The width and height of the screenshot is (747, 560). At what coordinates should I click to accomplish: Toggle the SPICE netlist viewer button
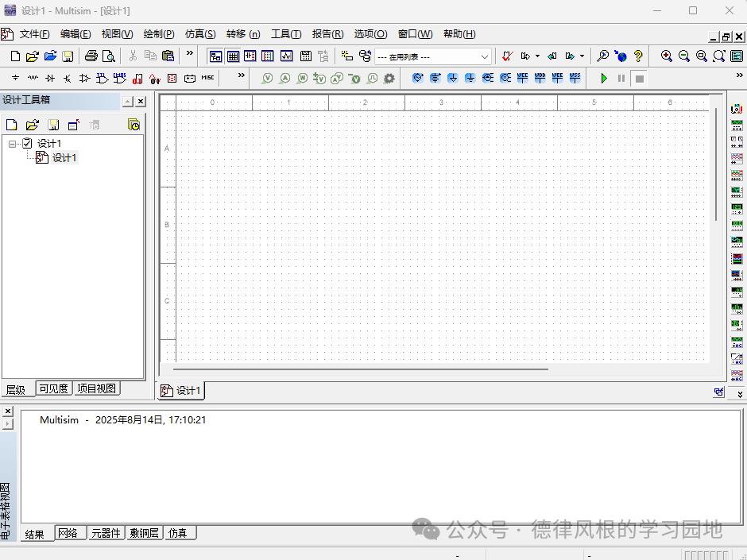(250, 56)
